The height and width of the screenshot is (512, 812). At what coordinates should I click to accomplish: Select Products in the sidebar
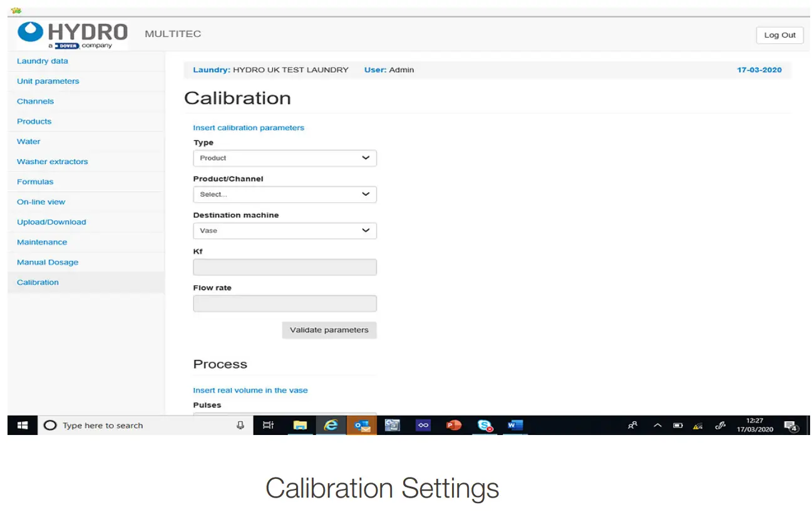tap(34, 121)
